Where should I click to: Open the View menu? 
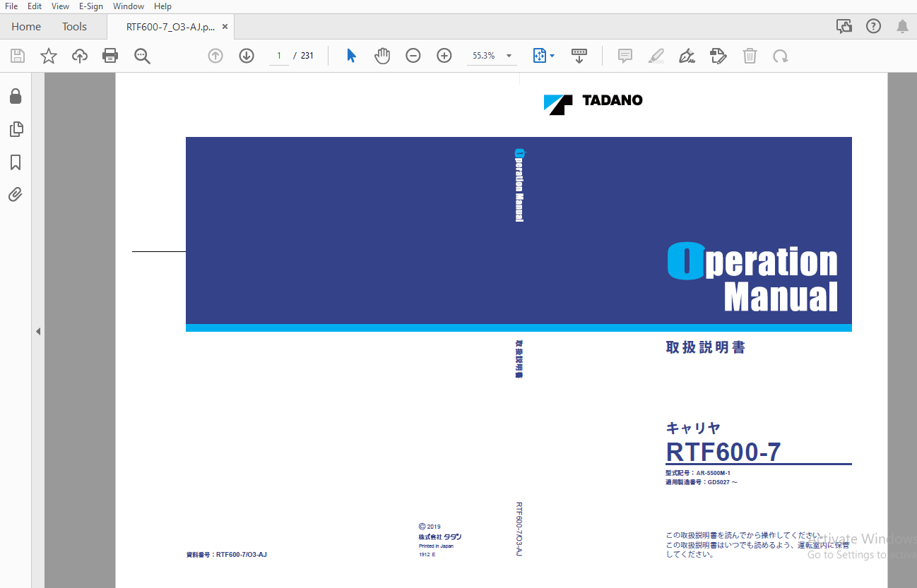tap(61, 6)
